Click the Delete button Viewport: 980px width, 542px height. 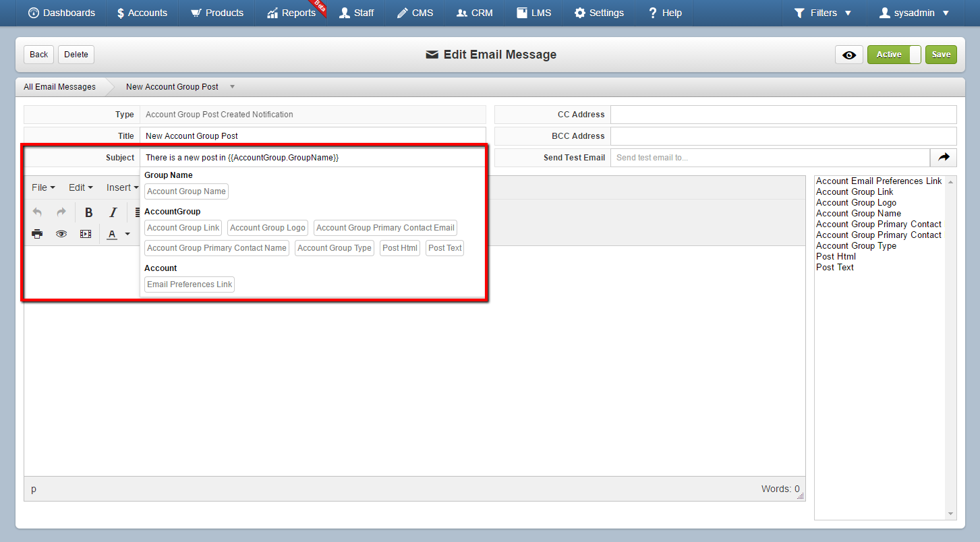tap(76, 55)
